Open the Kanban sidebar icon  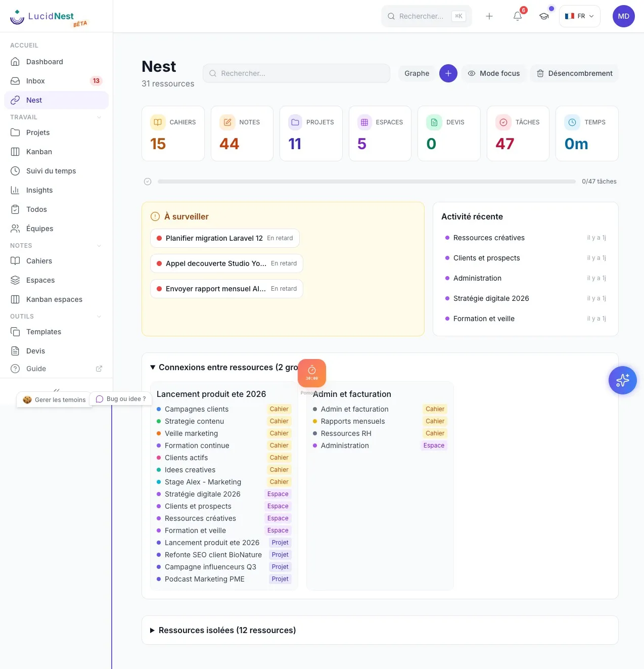(15, 152)
